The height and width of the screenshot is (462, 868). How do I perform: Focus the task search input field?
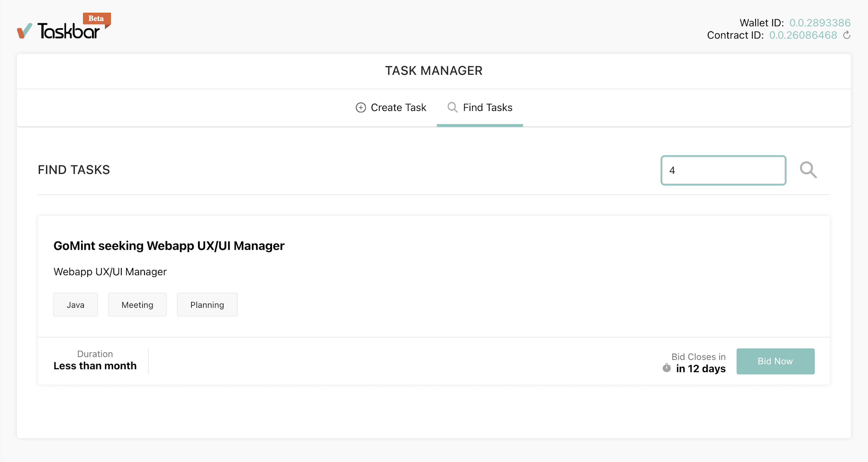click(723, 170)
